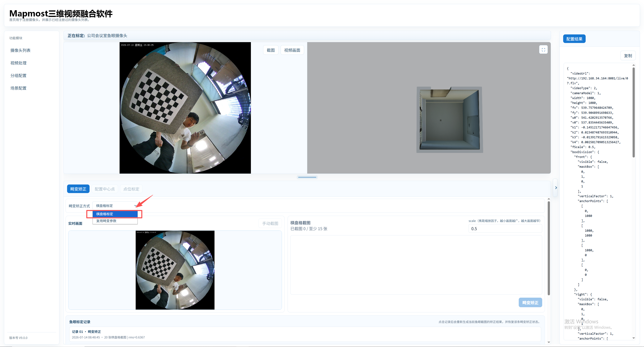Click the up arrow of the calibration panel scrollbar
The width and height of the screenshot is (644, 347).
pyautogui.click(x=549, y=199)
